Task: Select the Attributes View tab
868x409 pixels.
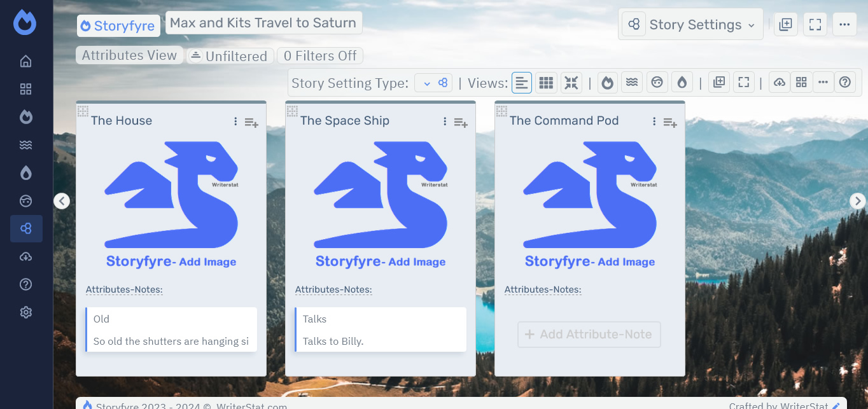Action: tap(129, 55)
